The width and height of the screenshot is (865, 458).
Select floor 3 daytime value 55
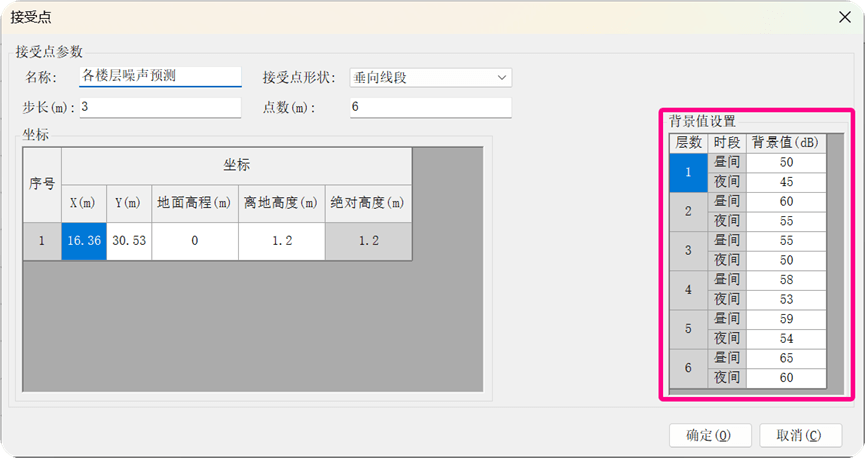[786, 241]
